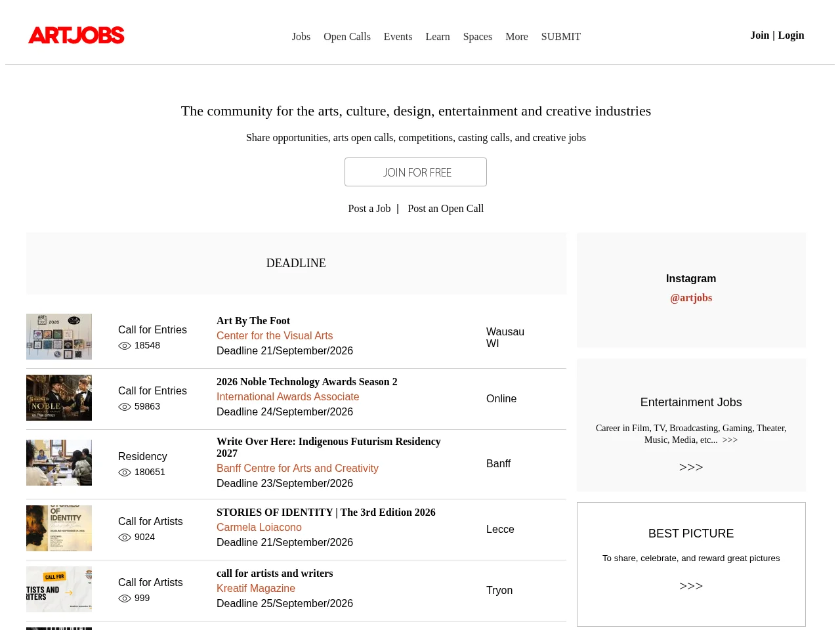Open the Learn menu item
This screenshot has height=630, width=840.
438,37
